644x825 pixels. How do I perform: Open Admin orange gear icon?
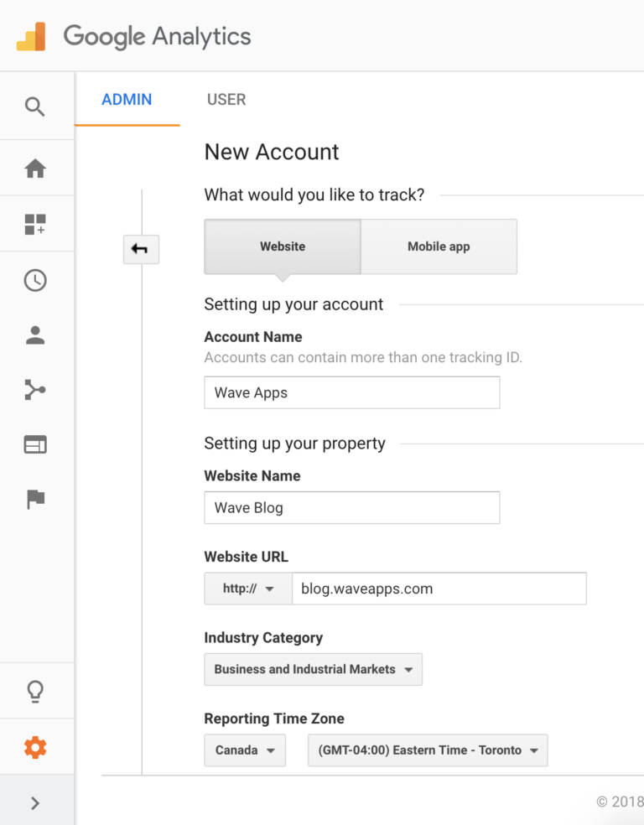(x=35, y=748)
